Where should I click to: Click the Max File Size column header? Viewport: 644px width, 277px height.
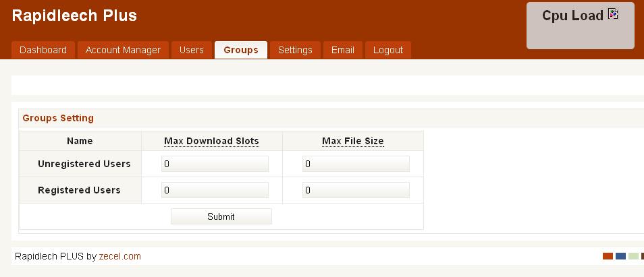353,141
